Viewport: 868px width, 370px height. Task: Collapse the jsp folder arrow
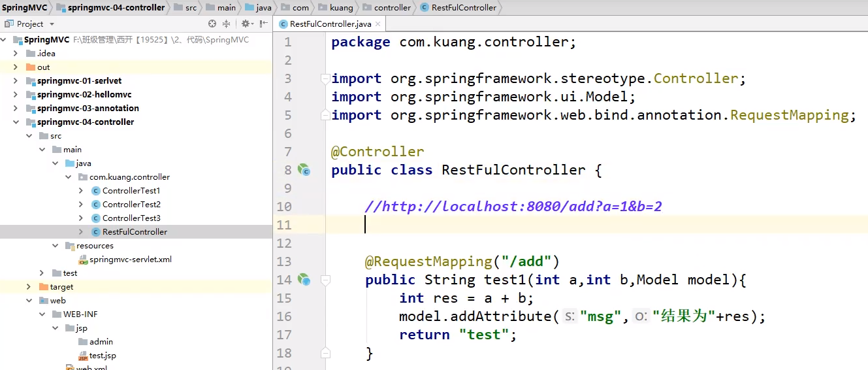coord(55,328)
